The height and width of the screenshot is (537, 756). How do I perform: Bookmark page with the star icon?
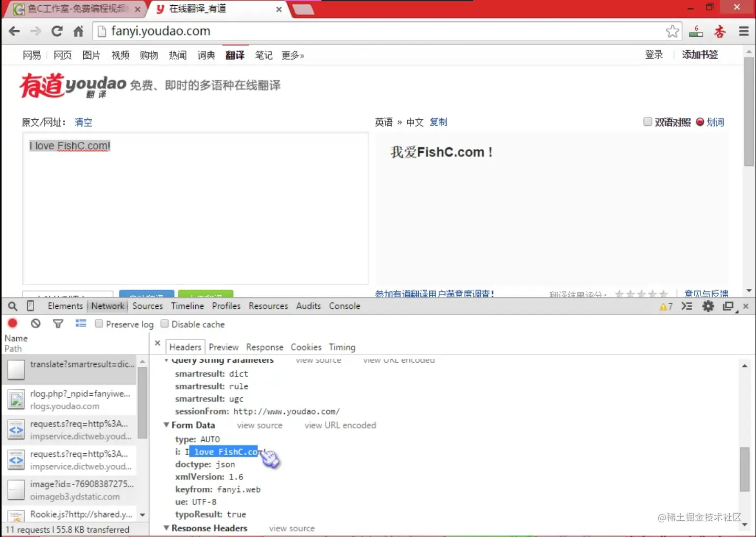[x=673, y=31]
